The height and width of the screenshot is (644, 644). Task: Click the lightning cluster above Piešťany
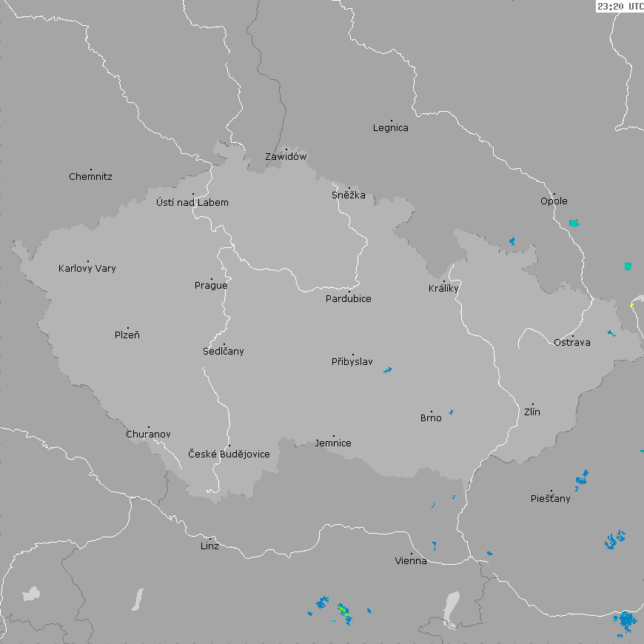(583, 476)
